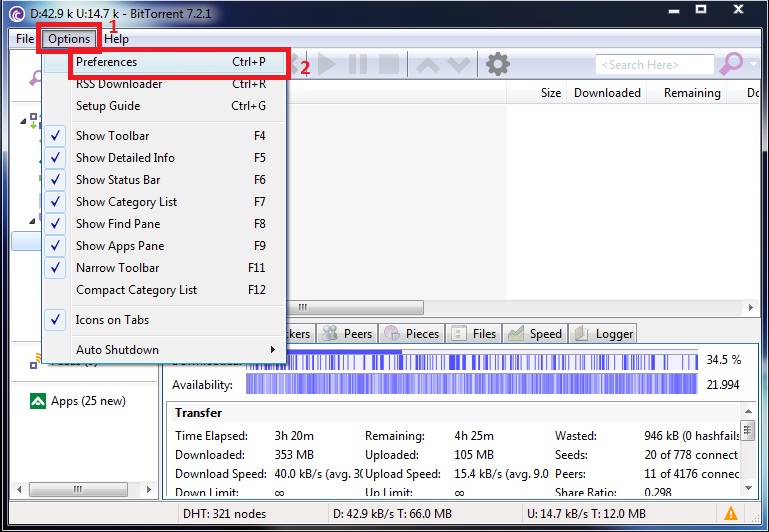Click DHT: 321 nodes status entry

pyautogui.click(x=224, y=514)
